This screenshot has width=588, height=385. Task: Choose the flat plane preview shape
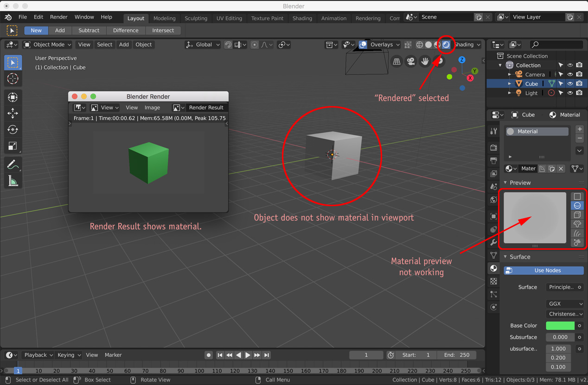pos(577,196)
